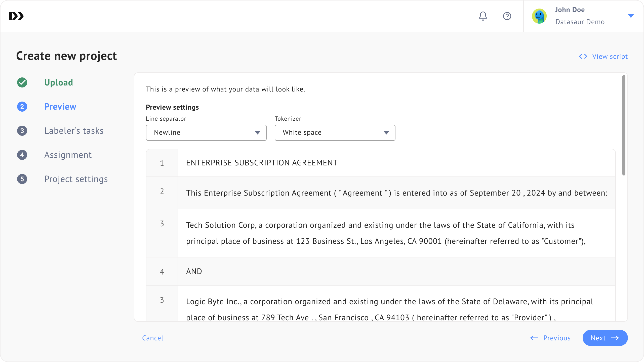The width and height of the screenshot is (644, 362).
Task: Open the notifications bell
Action: (x=483, y=16)
